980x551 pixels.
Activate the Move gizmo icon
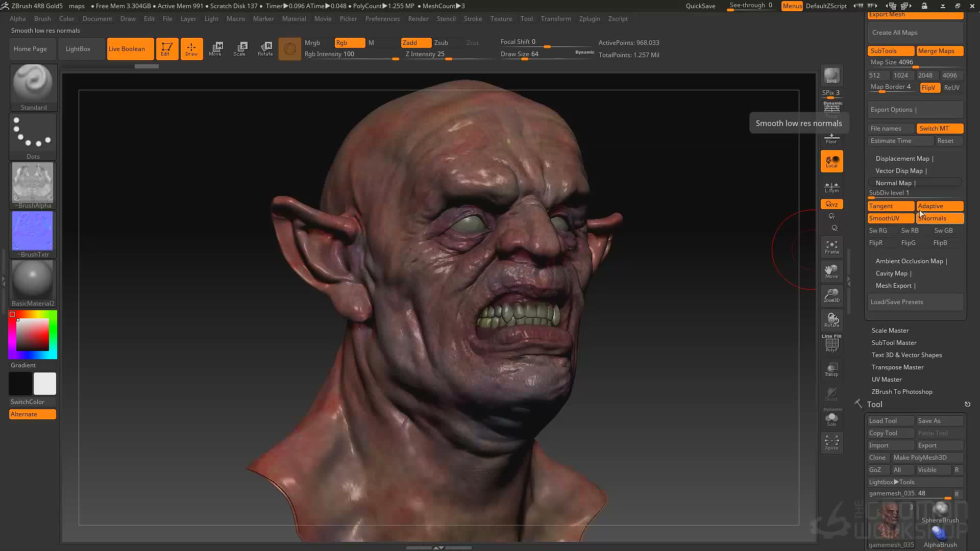[x=215, y=49]
